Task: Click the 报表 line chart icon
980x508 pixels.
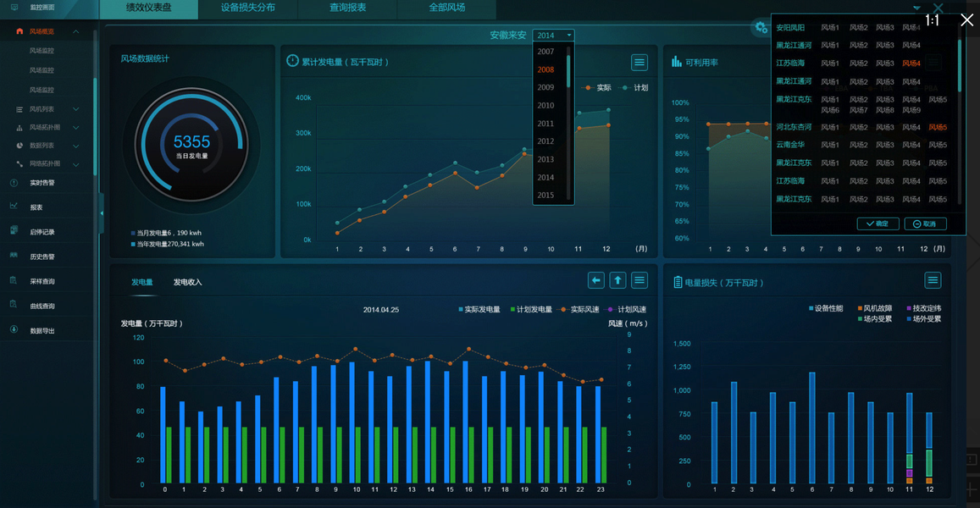Action: [x=14, y=207]
